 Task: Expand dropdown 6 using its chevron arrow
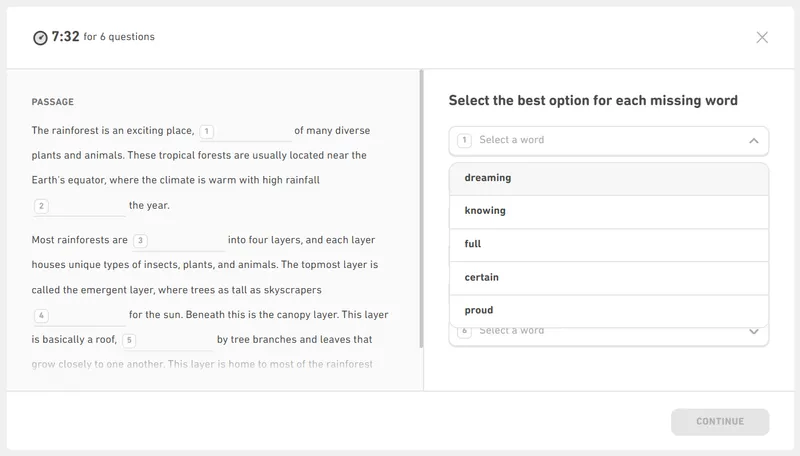753,331
